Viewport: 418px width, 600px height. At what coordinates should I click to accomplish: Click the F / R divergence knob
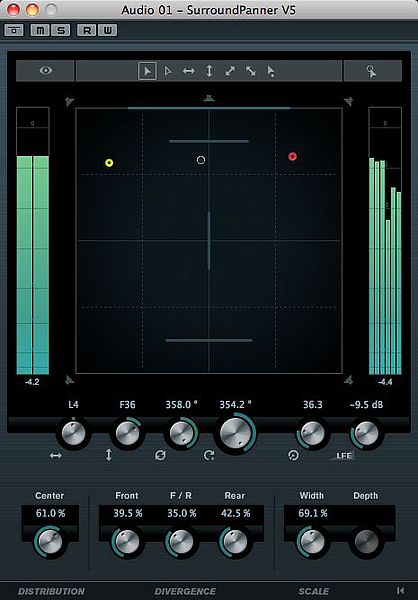(x=181, y=542)
